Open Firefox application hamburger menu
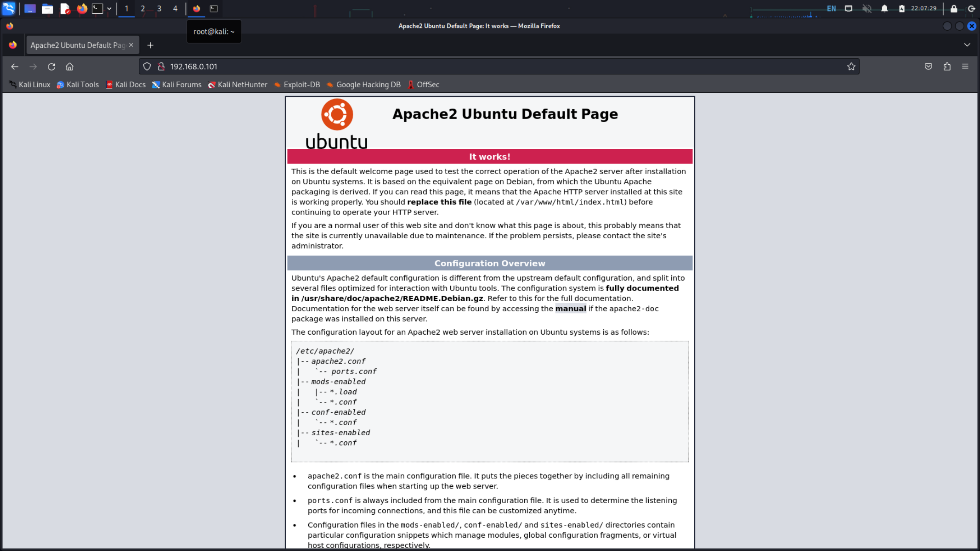Screen dimensions: 980x551 click(x=965, y=67)
